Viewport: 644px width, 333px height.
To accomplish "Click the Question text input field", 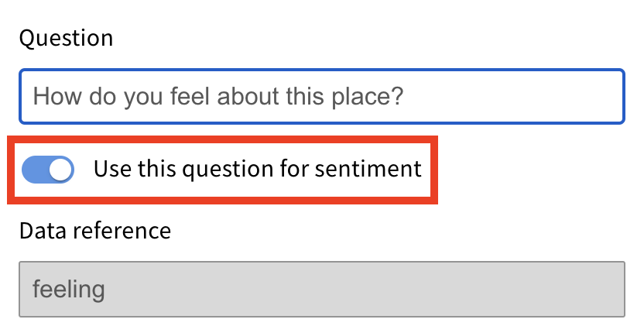I will 321,97.
